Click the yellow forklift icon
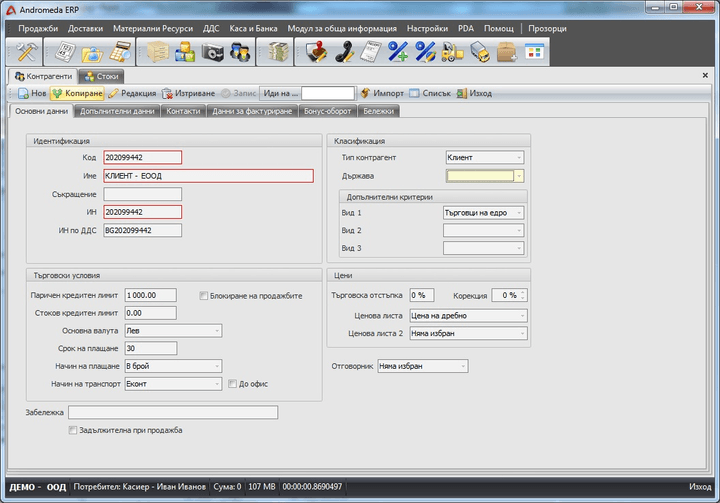Viewport: 720px width, 503px height. tap(452, 51)
